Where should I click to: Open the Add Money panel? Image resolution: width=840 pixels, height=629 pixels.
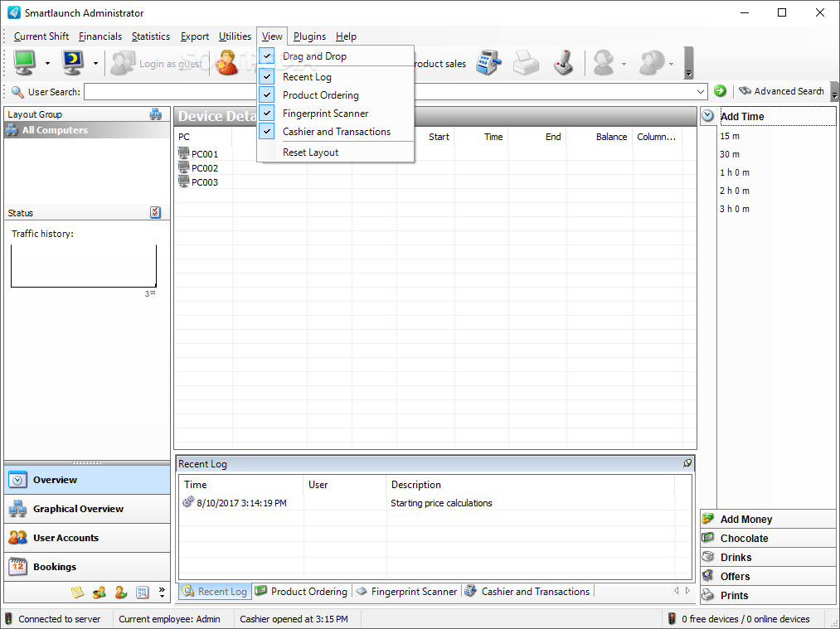coord(768,519)
